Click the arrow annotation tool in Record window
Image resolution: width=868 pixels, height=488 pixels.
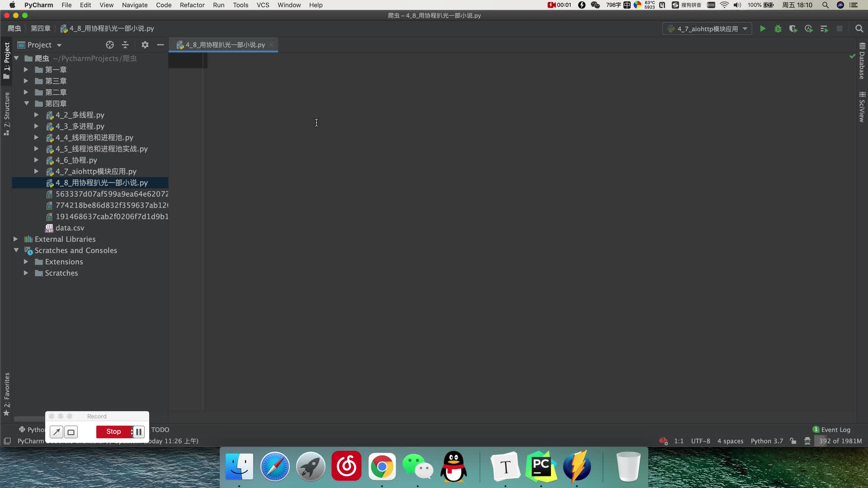(56, 432)
